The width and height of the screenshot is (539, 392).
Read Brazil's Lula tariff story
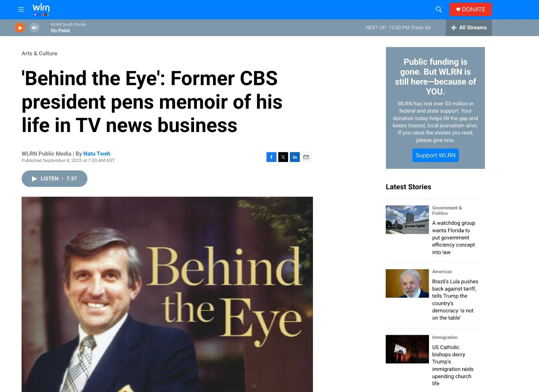coord(455,300)
